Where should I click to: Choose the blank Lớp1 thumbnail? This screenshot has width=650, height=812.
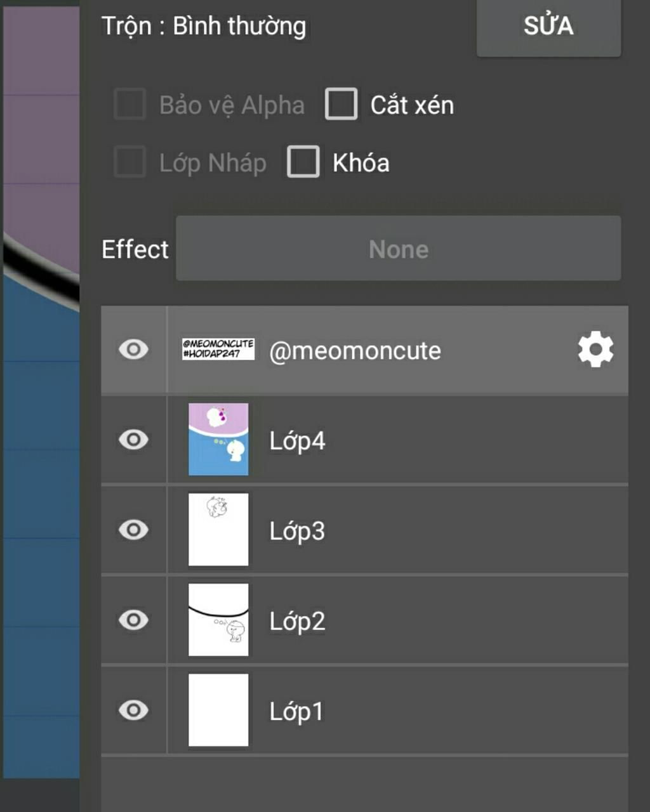pyautogui.click(x=218, y=710)
